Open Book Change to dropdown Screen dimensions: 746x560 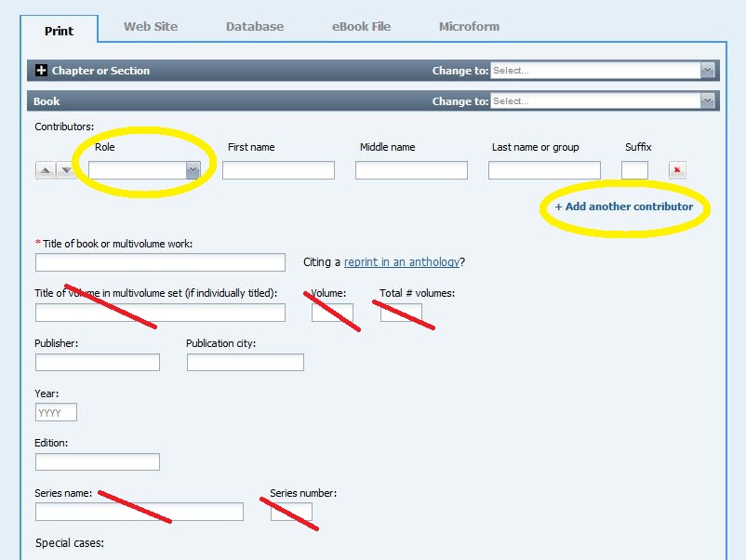603,100
